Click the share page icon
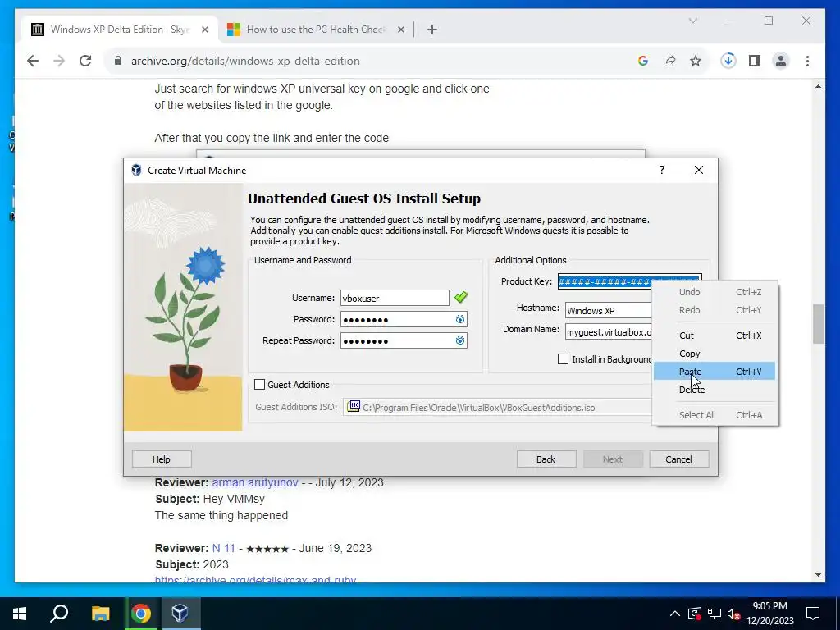The image size is (840, 630). (669, 61)
